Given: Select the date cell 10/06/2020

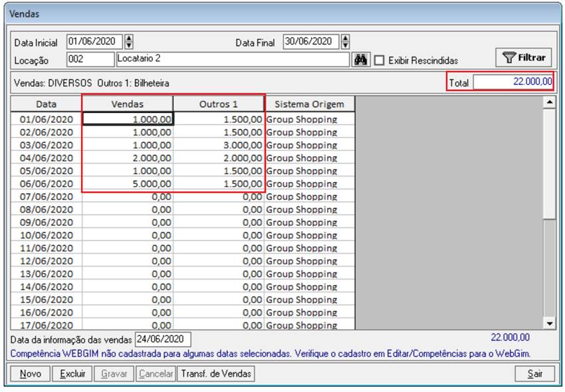Looking at the screenshot, I should pyautogui.click(x=47, y=235).
